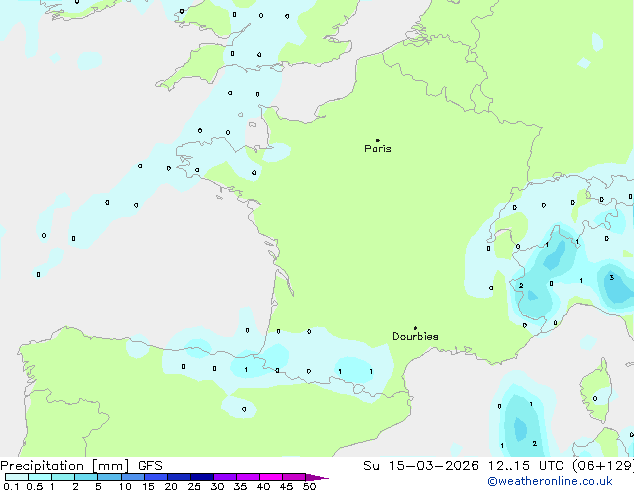
Task: Select legend swatch between 35 and 40
Action: (x=247, y=477)
